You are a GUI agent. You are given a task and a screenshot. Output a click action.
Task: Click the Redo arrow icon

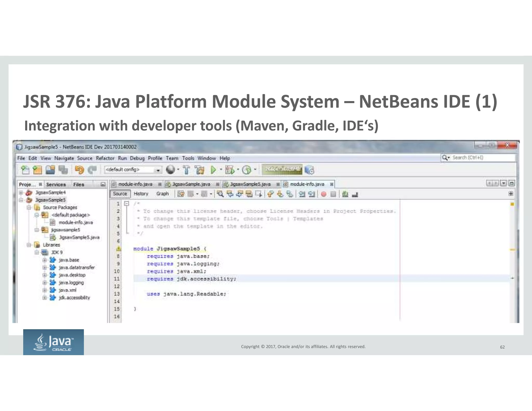[x=92, y=170]
